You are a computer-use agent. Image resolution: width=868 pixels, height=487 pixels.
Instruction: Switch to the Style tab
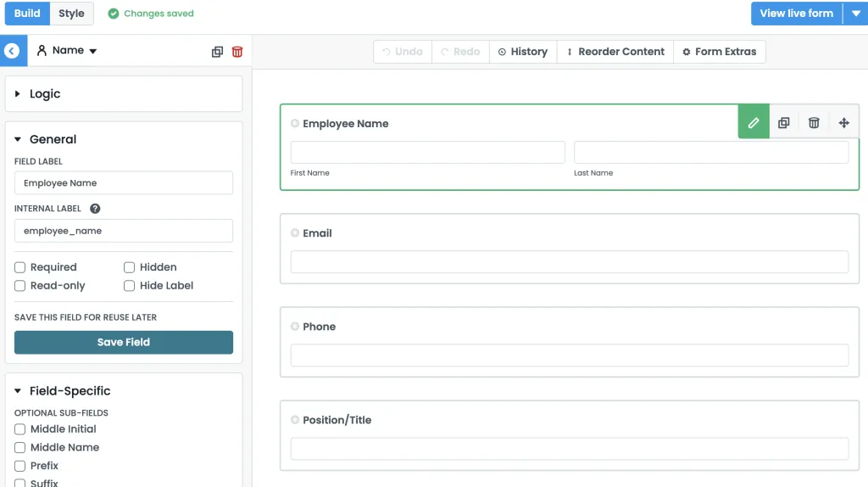(71, 14)
